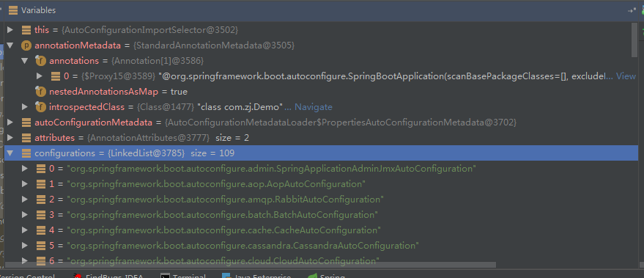Image resolution: width=644 pixels, height=278 pixels.
Task: Click icon of BatchAutoConfiguration entry
Action: tap(40, 215)
